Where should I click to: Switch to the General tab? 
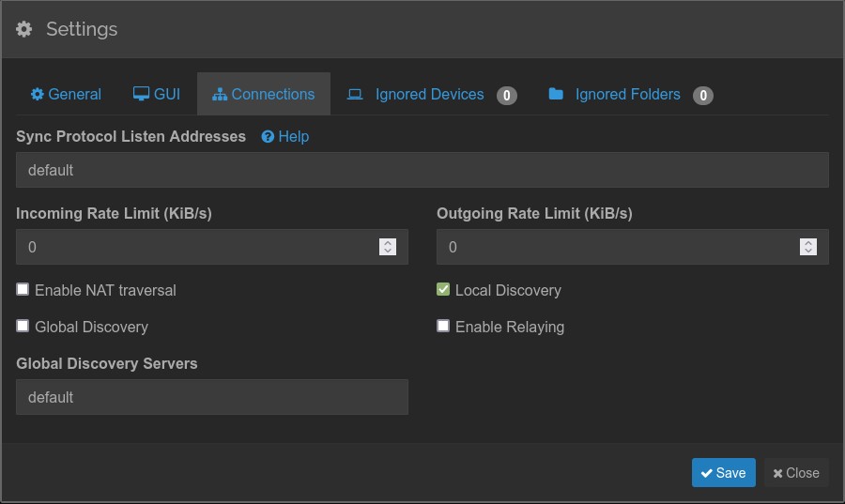click(66, 95)
